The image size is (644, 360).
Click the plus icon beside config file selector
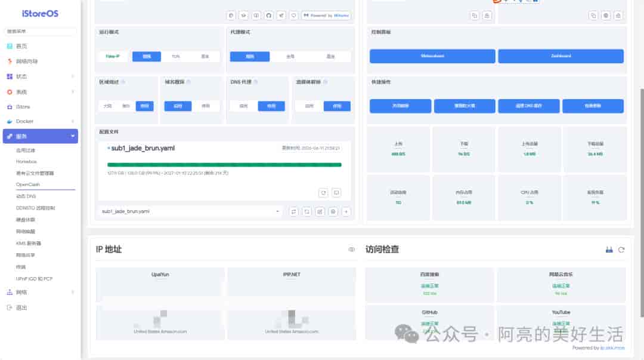[346, 211]
